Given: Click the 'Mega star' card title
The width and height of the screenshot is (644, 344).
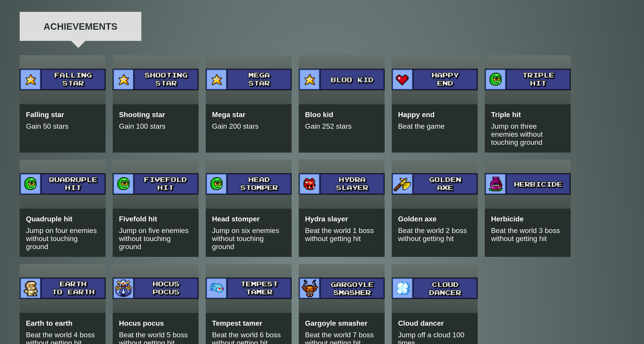Looking at the screenshot, I should (229, 115).
